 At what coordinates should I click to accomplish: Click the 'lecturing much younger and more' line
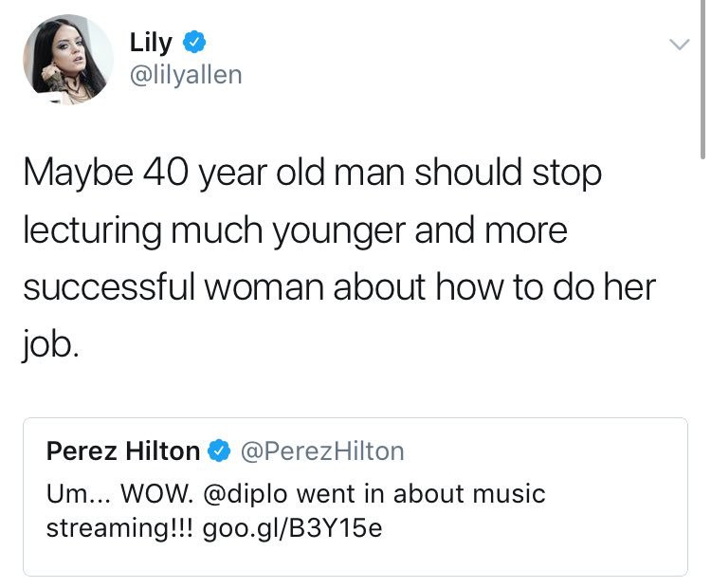point(295,231)
